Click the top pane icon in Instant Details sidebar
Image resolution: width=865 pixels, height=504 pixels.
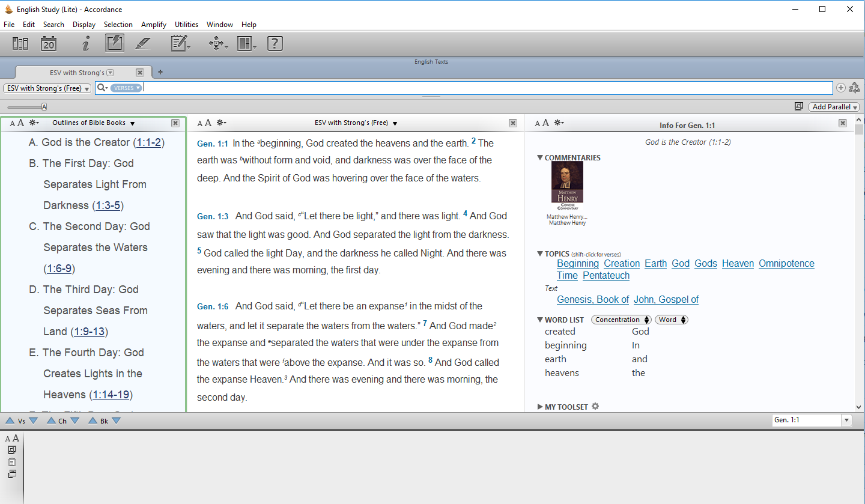point(12,450)
